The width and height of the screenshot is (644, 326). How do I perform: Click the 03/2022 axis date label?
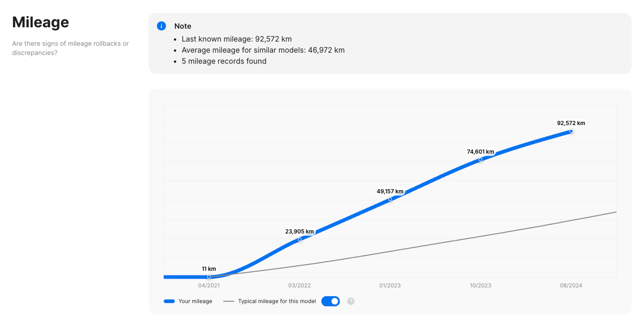pyautogui.click(x=299, y=285)
